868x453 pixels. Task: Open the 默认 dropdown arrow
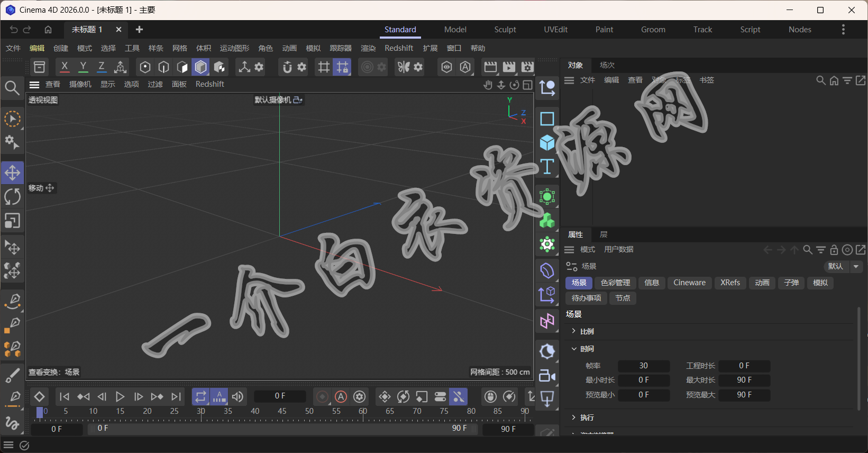856,266
